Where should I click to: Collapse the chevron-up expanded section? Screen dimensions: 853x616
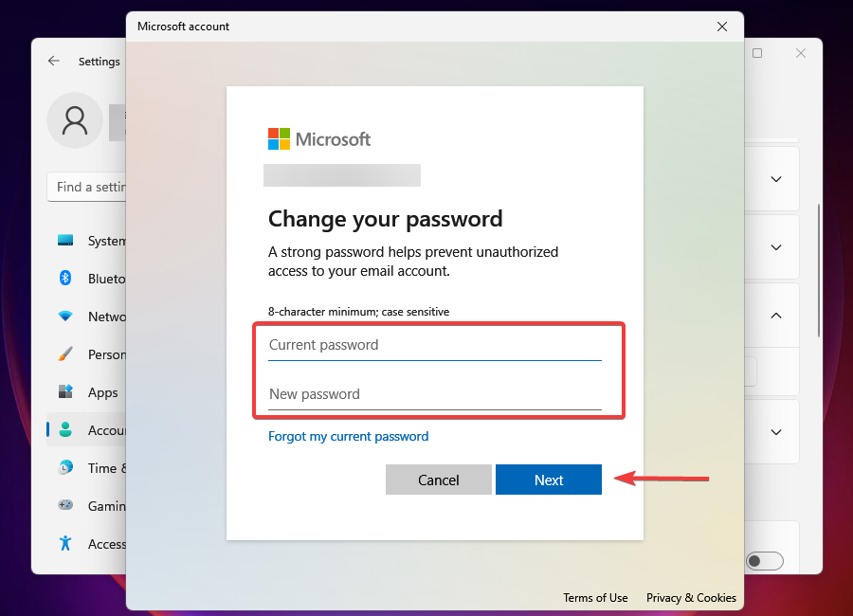point(775,316)
